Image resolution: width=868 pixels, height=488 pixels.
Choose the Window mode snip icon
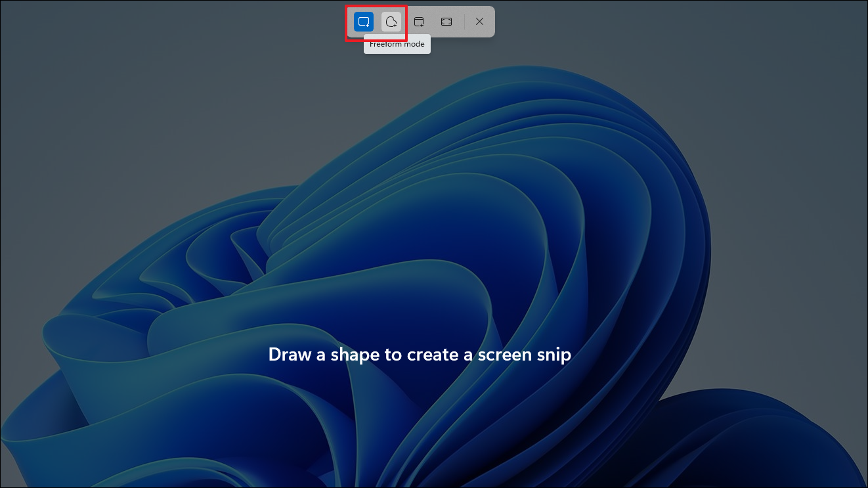[x=419, y=22]
